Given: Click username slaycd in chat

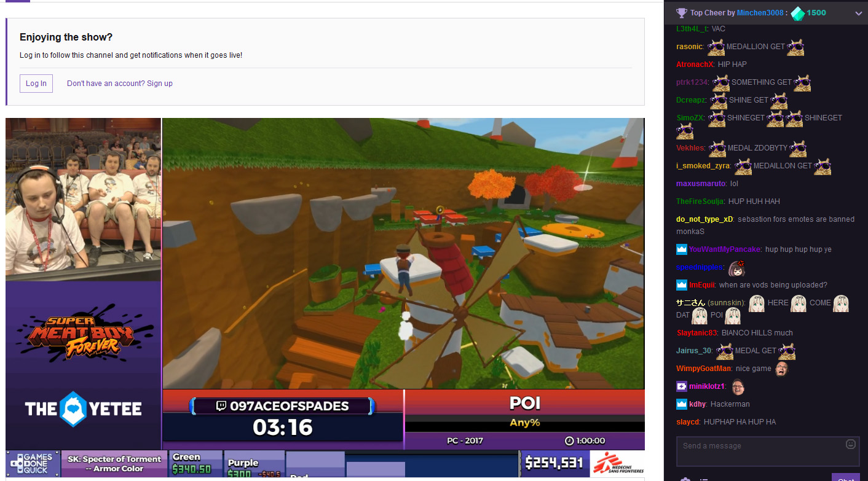Looking at the screenshot, I should [x=688, y=422].
